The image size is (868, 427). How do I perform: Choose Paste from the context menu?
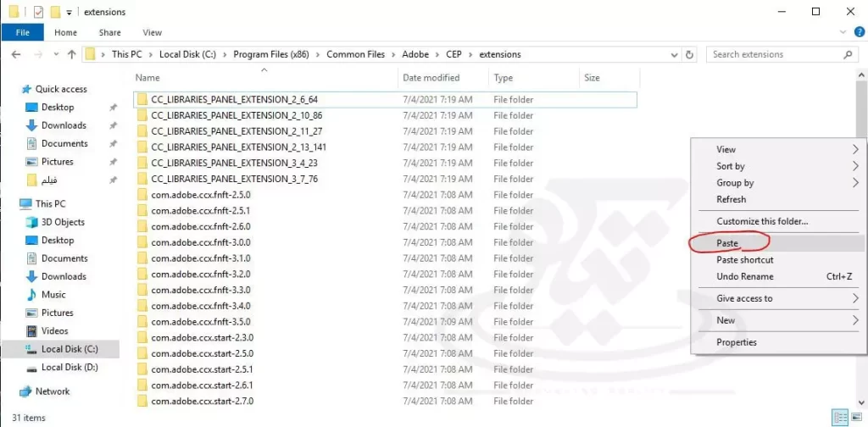727,243
